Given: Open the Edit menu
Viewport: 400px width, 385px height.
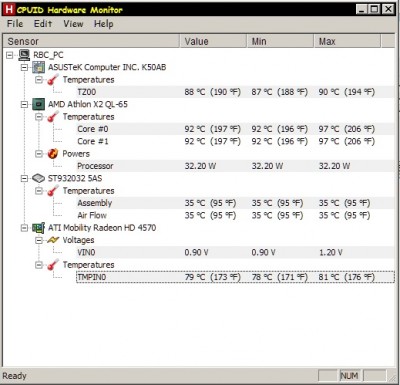Looking at the screenshot, I should [43, 24].
